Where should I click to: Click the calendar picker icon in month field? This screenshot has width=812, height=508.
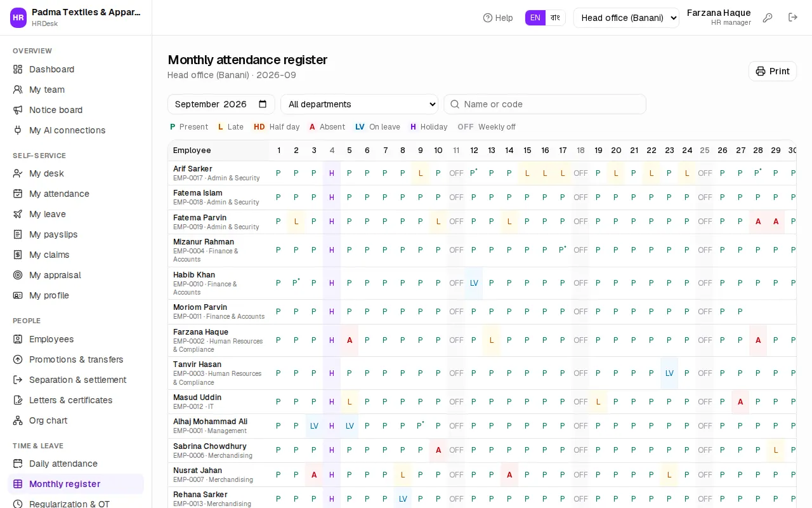click(x=263, y=104)
